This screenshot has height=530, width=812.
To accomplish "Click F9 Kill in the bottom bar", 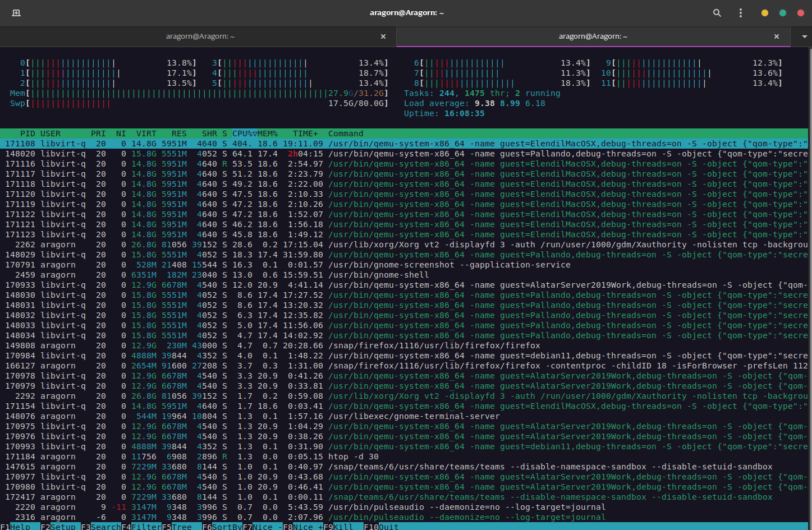I will point(343,527).
